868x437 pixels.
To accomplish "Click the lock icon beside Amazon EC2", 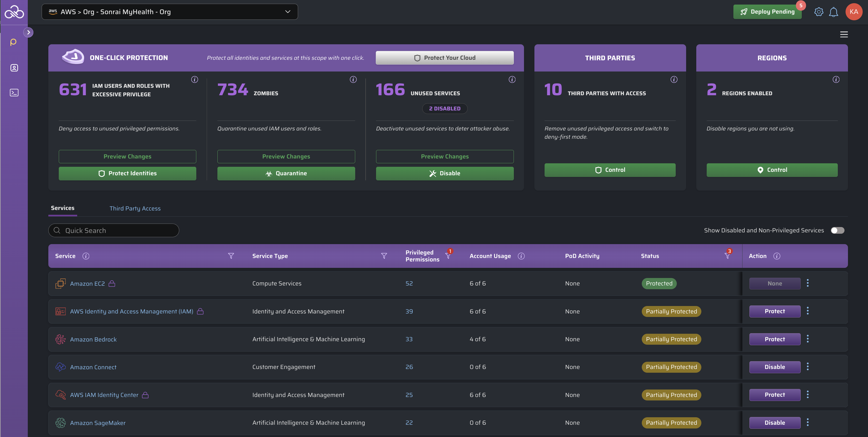I will [112, 284].
